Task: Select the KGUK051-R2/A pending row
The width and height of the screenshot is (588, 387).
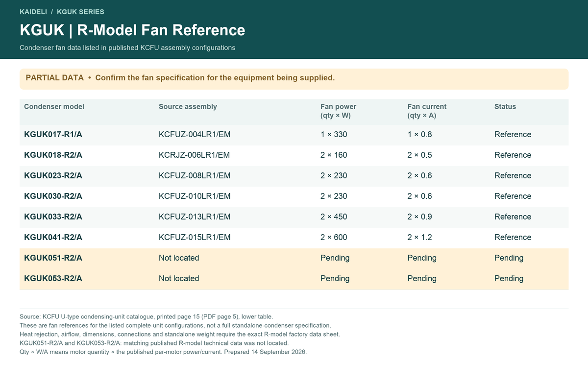Action: pos(294,258)
